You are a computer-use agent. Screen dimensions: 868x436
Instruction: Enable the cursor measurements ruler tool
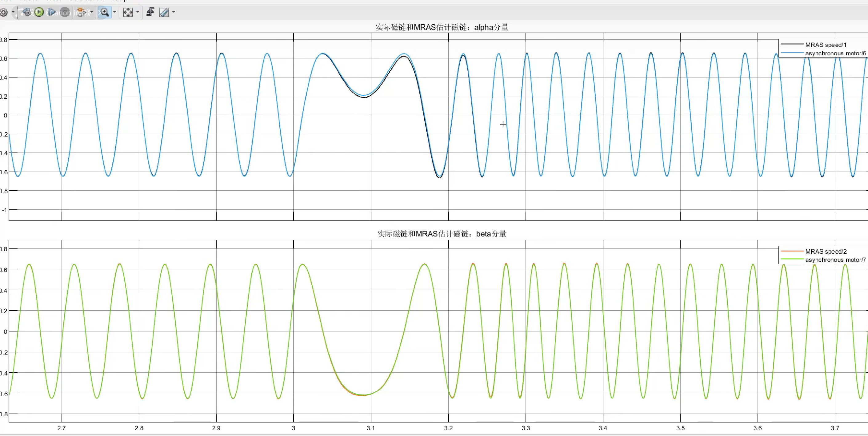(164, 13)
